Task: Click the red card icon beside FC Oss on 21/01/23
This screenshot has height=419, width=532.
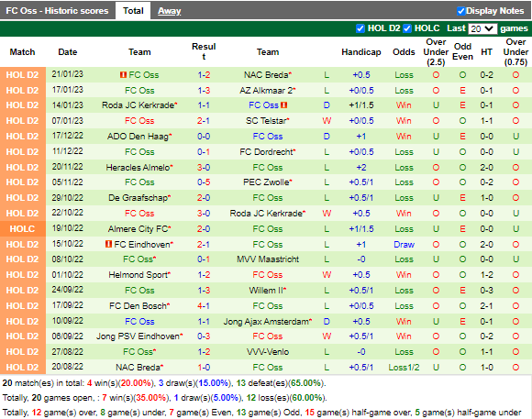Action: [x=123, y=74]
